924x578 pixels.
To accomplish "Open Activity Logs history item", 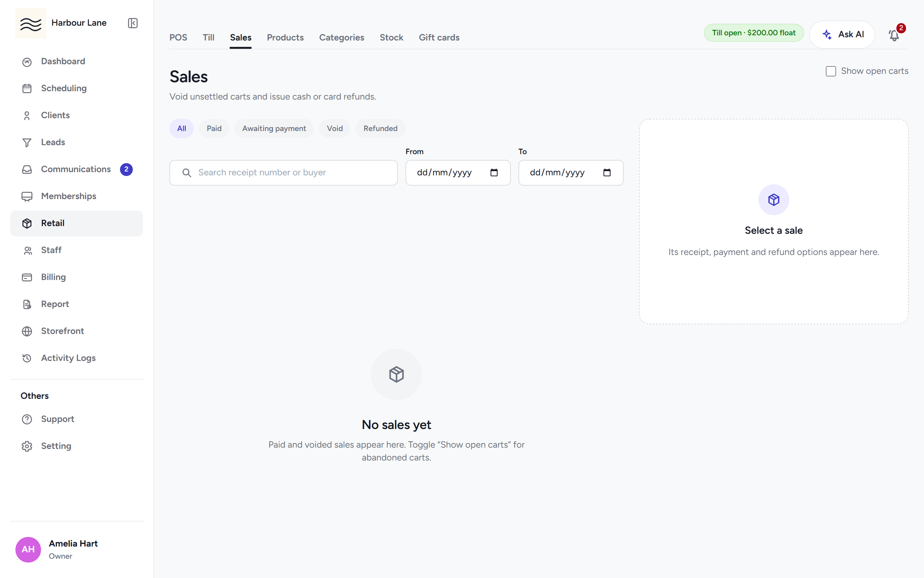I will point(76,358).
